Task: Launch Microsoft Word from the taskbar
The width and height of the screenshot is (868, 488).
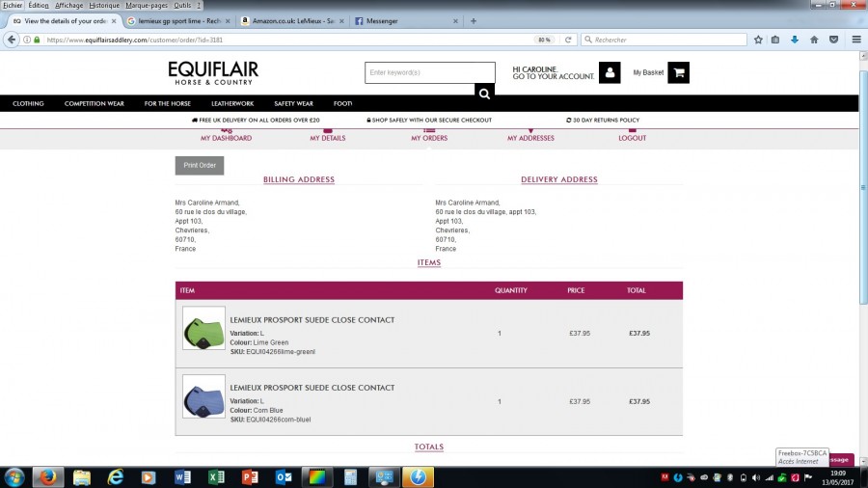Action: [182, 476]
